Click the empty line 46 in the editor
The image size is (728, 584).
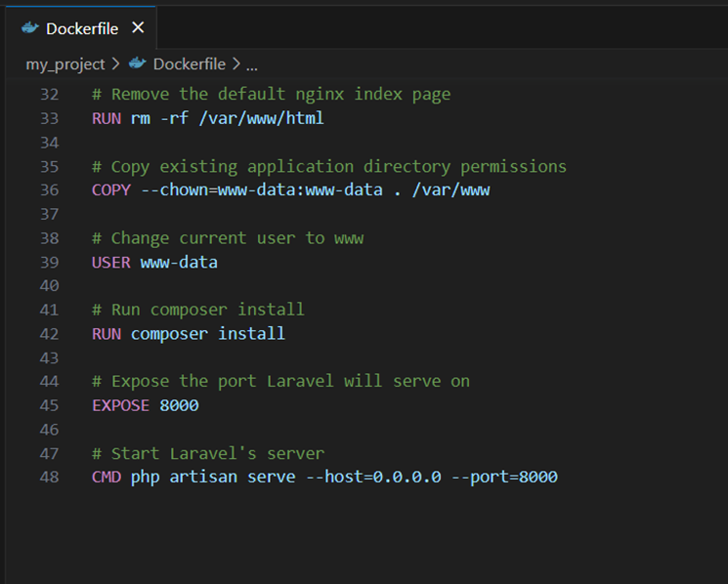point(293,430)
